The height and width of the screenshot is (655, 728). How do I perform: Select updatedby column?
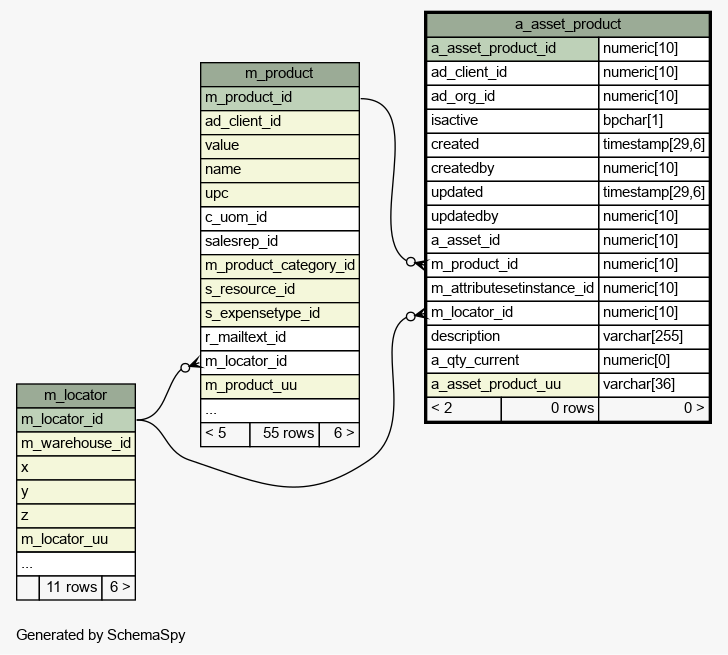[512, 217]
